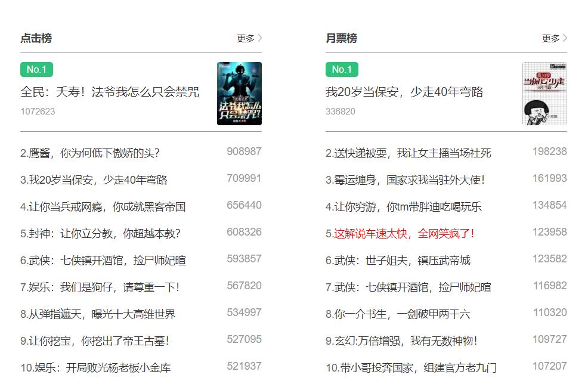
Task: Click the chevron arrow beside 月票榜 更多
Action: (565, 38)
